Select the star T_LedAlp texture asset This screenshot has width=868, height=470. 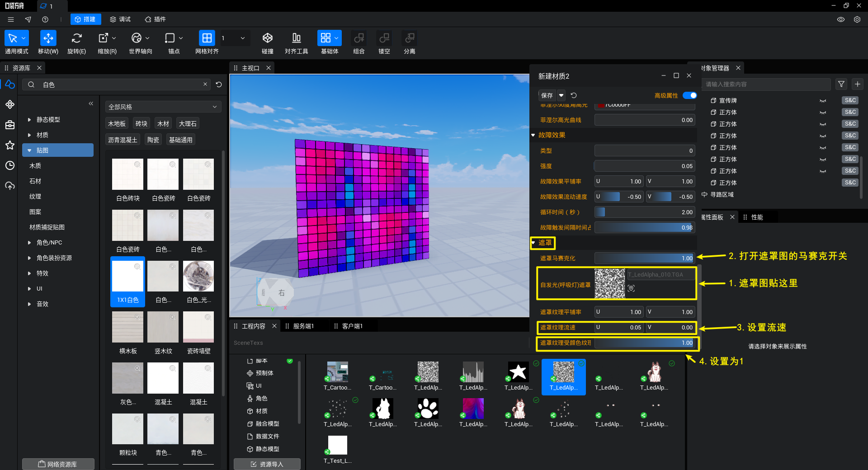[x=519, y=372]
